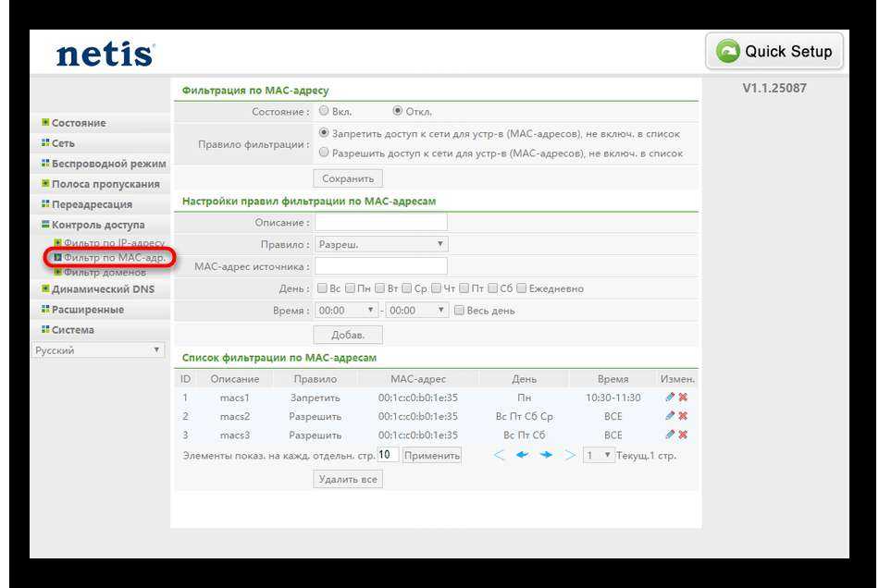Check the Пт day checkbox

(x=464, y=288)
